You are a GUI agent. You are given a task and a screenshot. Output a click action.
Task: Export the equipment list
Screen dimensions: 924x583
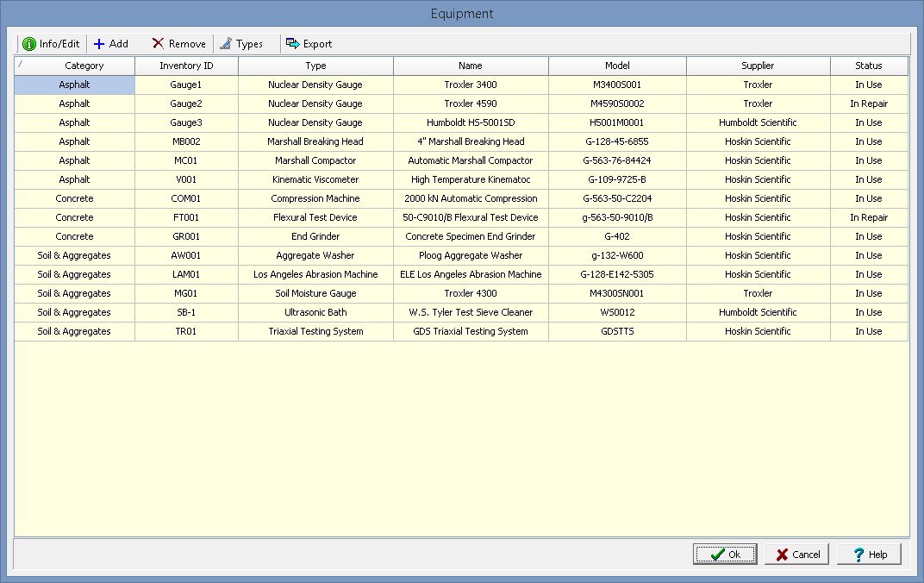pos(309,44)
